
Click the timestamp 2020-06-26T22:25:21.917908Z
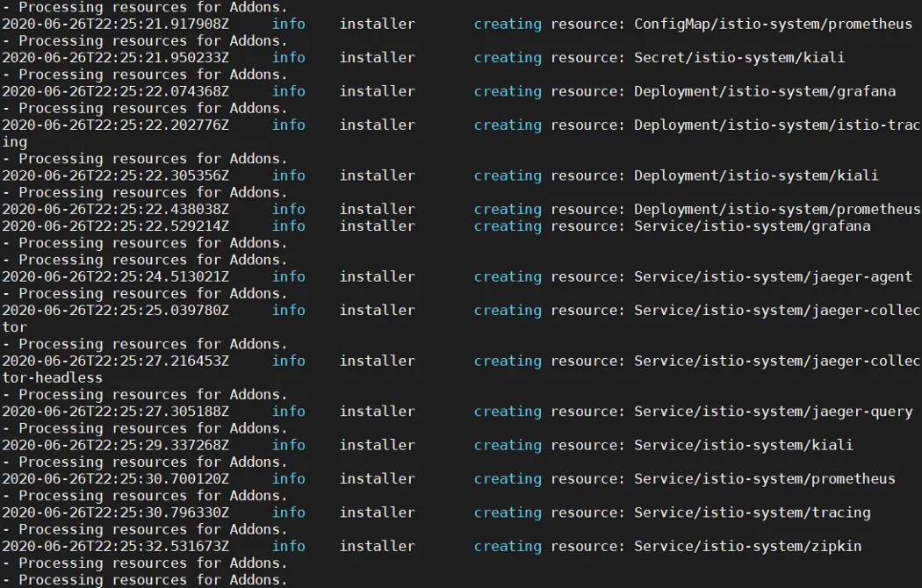115,24
